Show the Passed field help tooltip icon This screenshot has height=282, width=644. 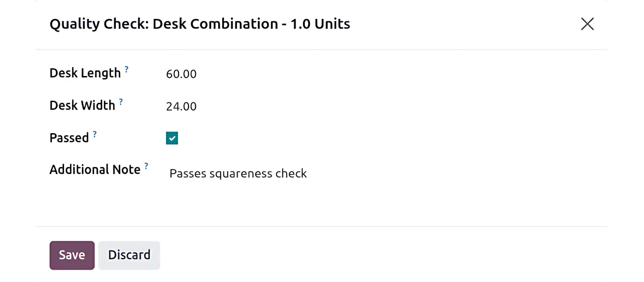click(95, 134)
